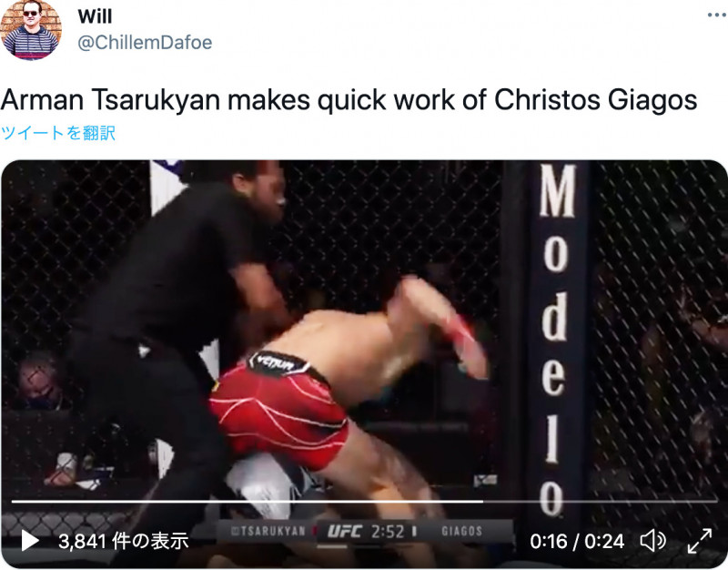Seek along the video progress bar
The width and height of the screenshot is (728, 570).
coord(365,501)
